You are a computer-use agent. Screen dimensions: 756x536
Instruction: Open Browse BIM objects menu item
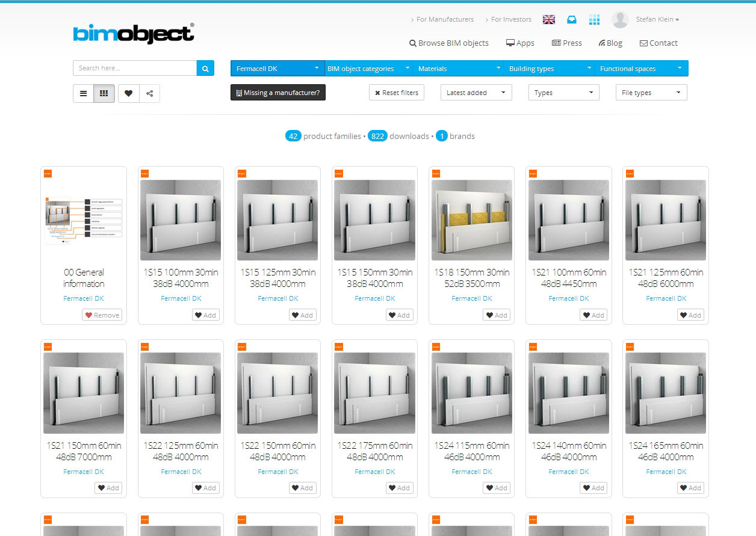(x=449, y=43)
